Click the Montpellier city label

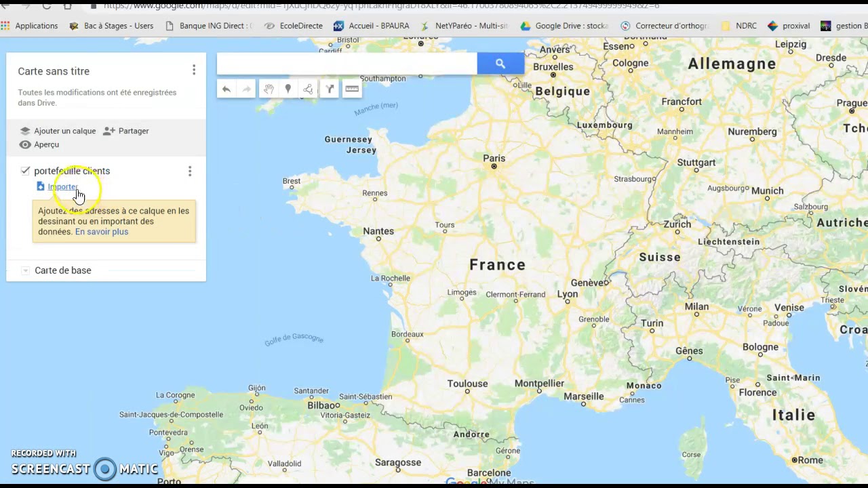(x=539, y=384)
